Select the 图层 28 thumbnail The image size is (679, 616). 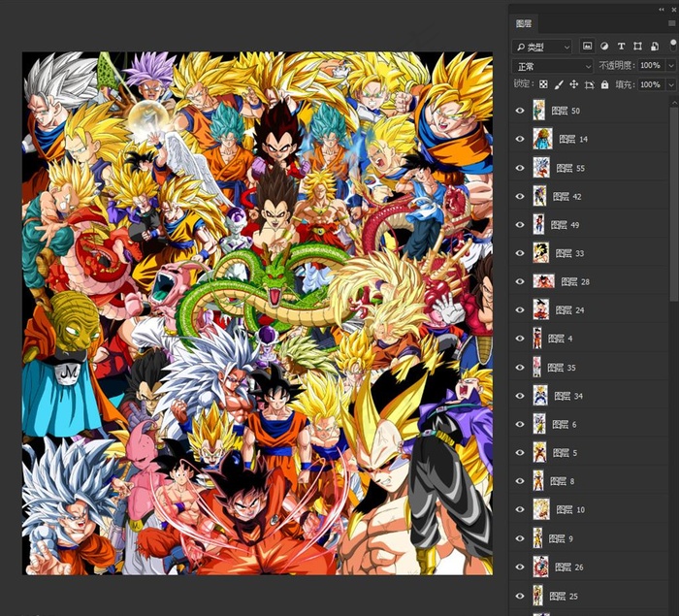click(543, 281)
